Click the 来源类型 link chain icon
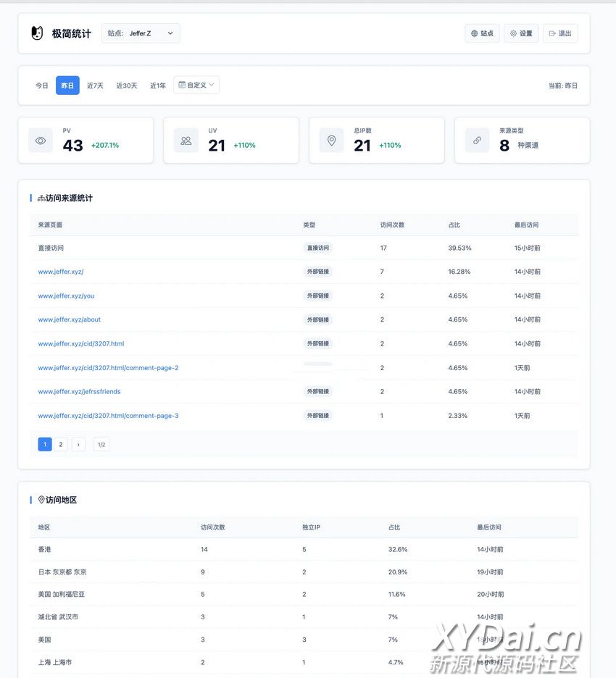 click(x=477, y=141)
